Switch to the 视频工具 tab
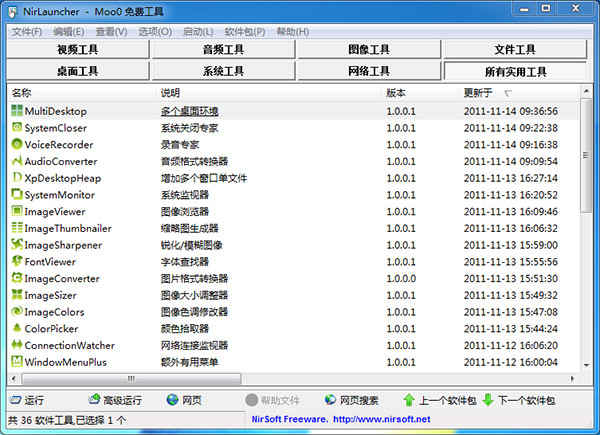 point(78,49)
